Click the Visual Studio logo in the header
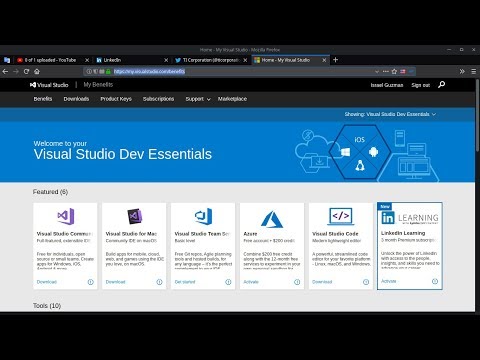 coord(49,85)
